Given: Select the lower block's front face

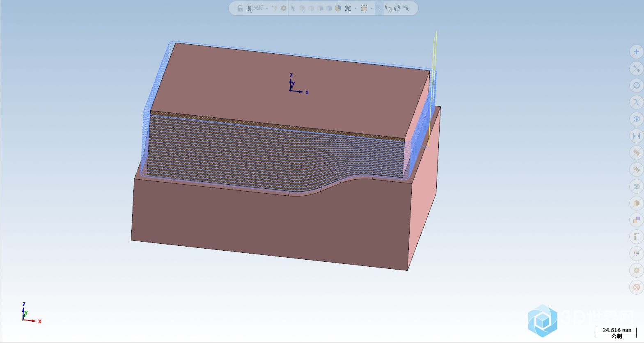Looking at the screenshot, I should (271, 226).
